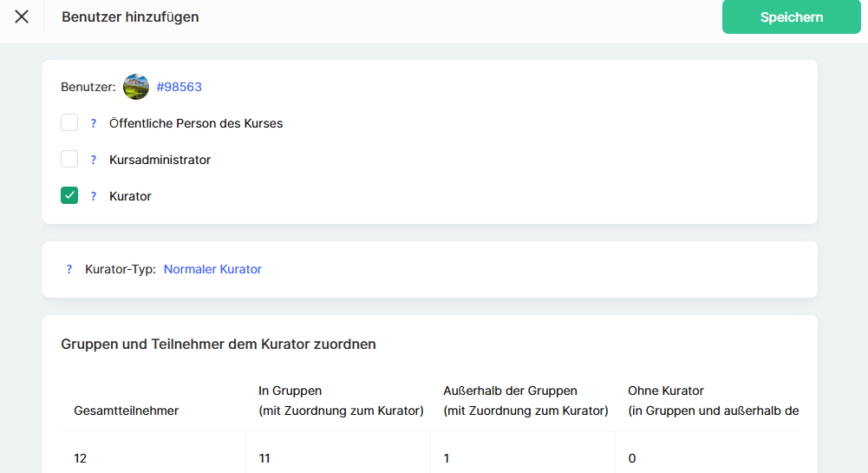868x473 pixels.
Task: Open the Kursadministrator help question mark
Action: tap(94, 160)
